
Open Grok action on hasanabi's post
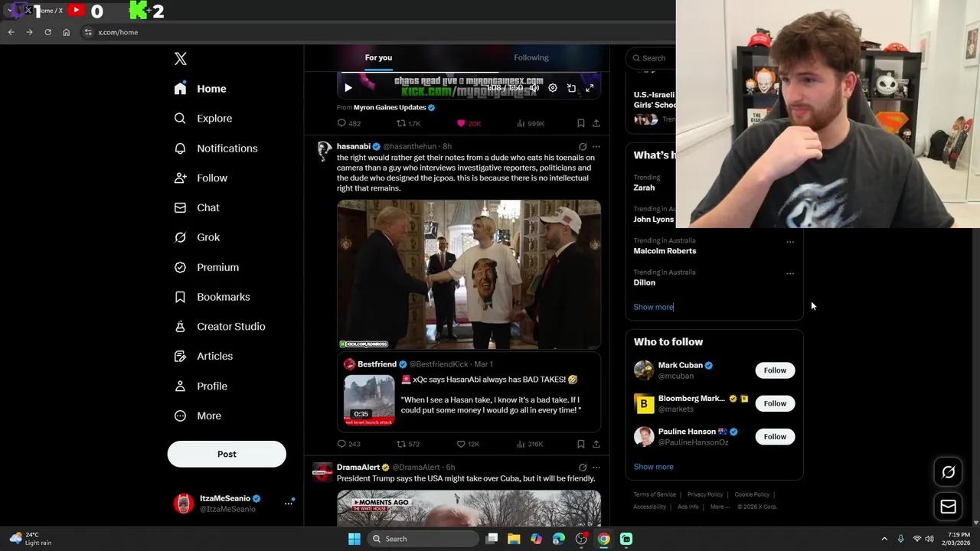[x=583, y=147]
